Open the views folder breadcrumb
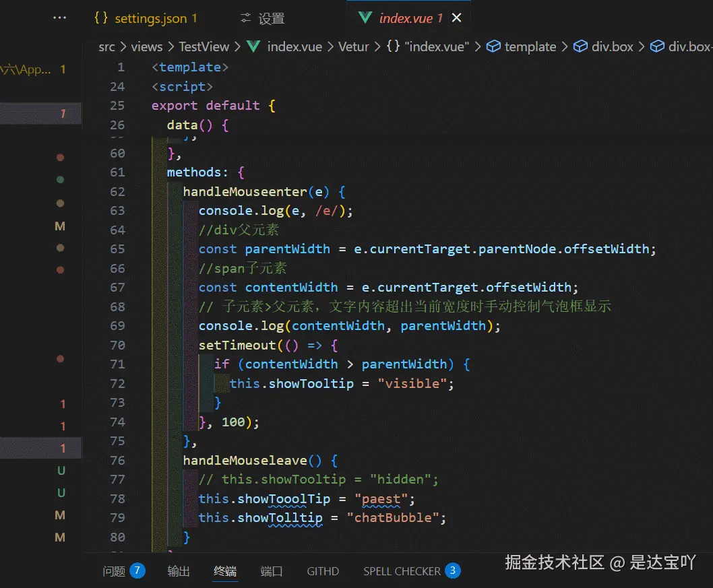 (146, 46)
